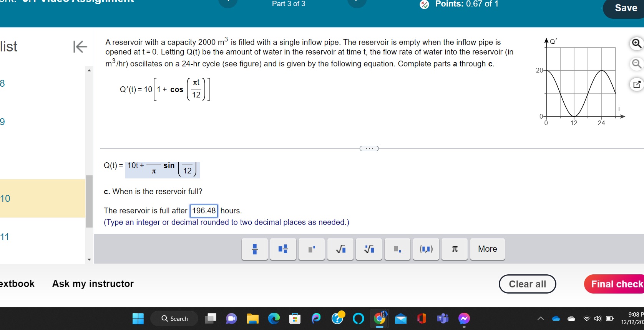Click the Part 3 of 3 label

[x=289, y=4]
